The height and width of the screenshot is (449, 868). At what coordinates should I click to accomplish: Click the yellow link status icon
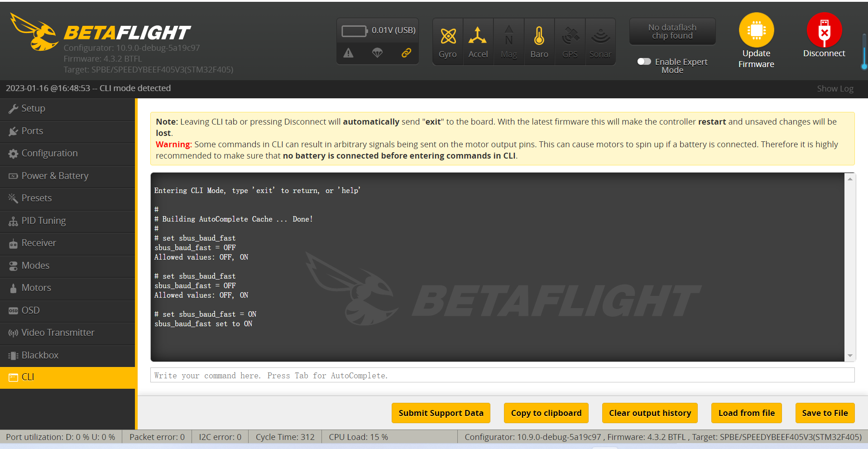[x=406, y=53]
